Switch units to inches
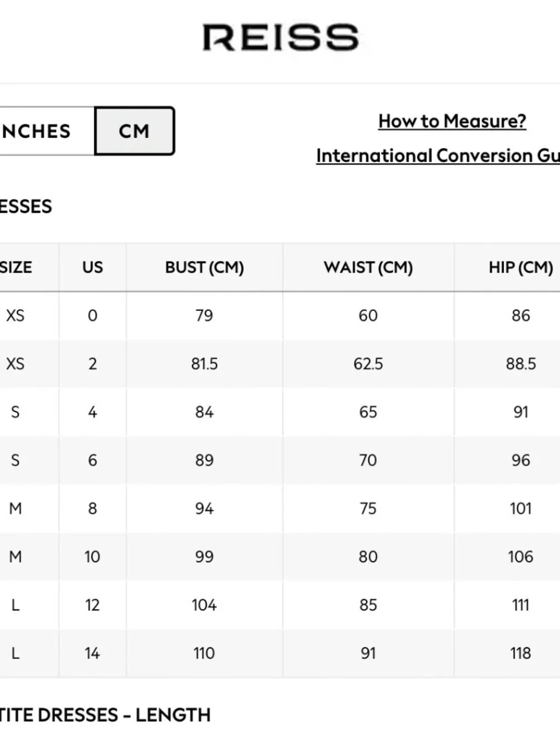This screenshot has height=747, width=560. [46, 131]
